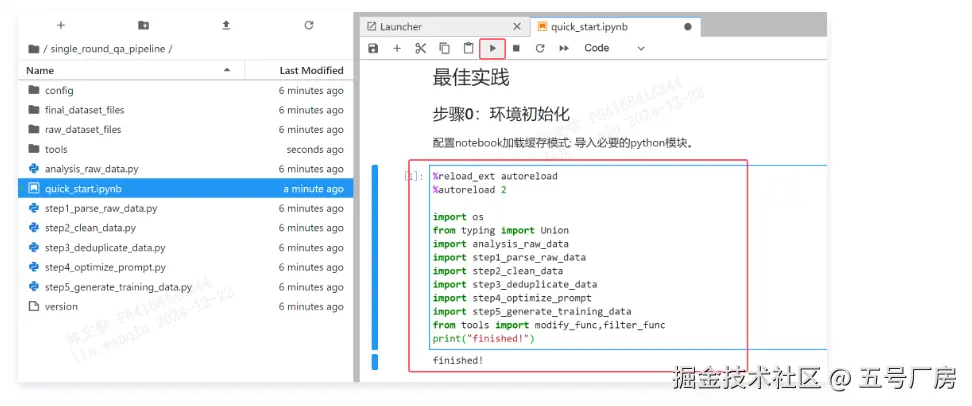Image resolution: width=972 pixels, height=406 pixels.
Task: Sort files by Last Modified column
Action: [x=300, y=71]
